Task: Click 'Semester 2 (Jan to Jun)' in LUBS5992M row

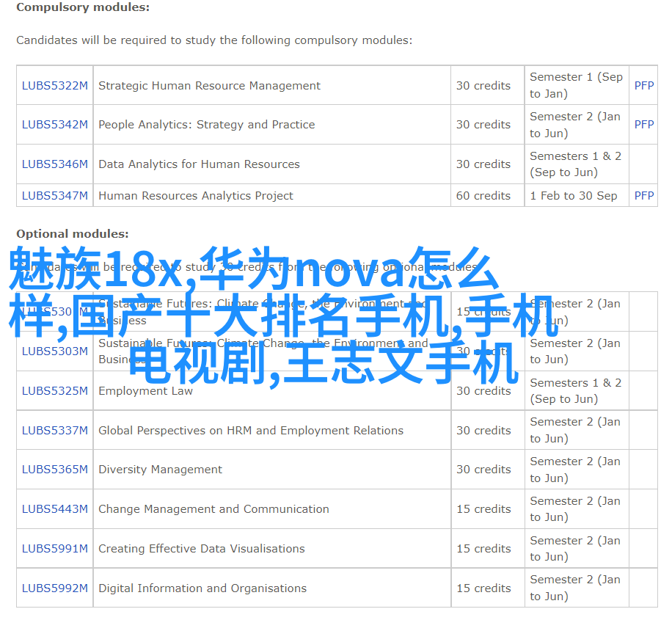Action: [x=575, y=588]
